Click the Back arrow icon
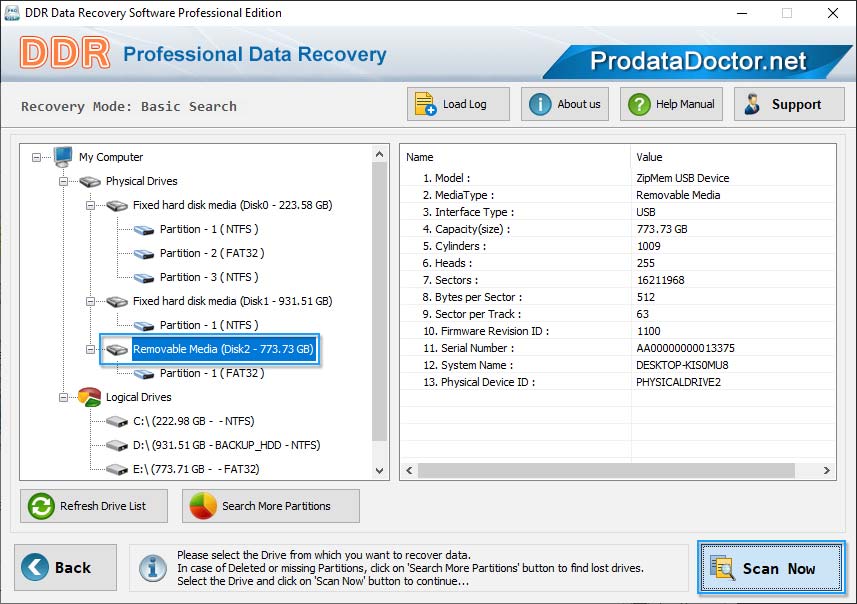Viewport: 857px width, 604px height. click(x=35, y=567)
